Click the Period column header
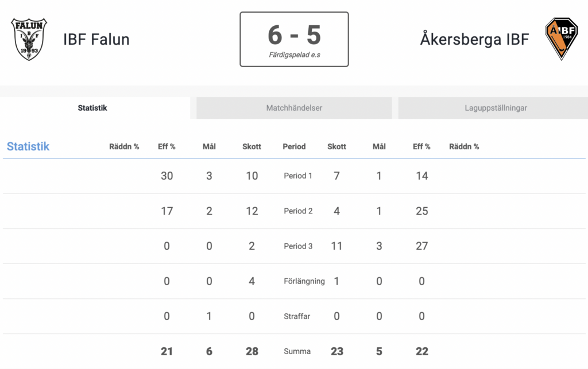This screenshot has width=588, height=369. coord(294,146)
